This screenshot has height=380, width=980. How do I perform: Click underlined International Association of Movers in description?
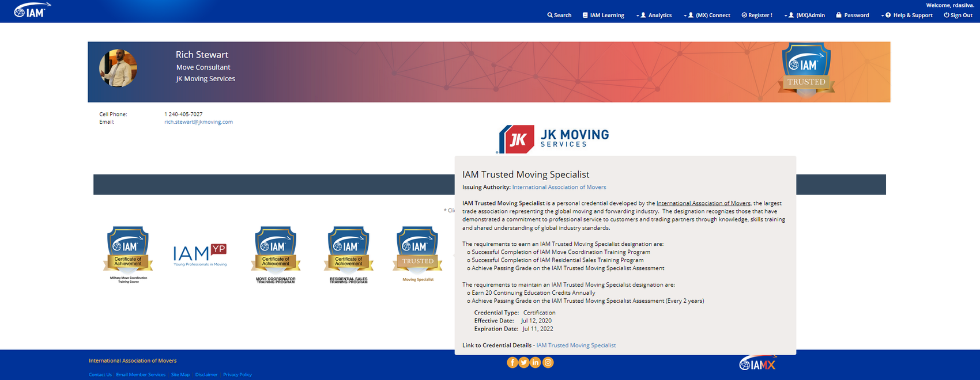point(703,203)
